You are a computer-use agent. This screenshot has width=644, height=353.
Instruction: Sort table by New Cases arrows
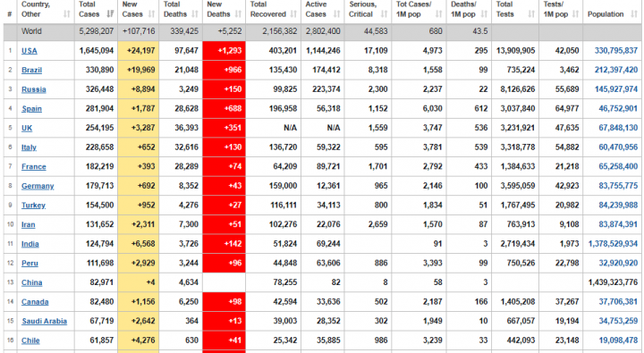click(151, 14)
